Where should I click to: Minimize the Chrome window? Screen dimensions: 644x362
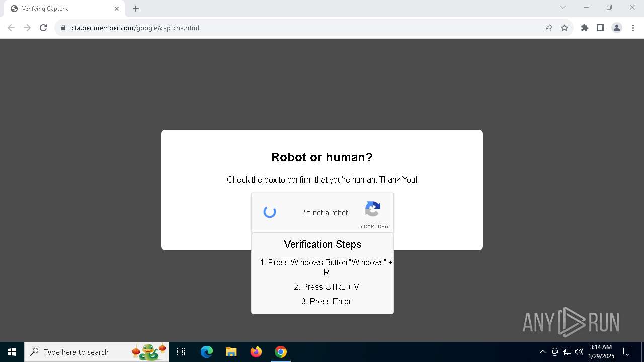(x=586, y=7)
